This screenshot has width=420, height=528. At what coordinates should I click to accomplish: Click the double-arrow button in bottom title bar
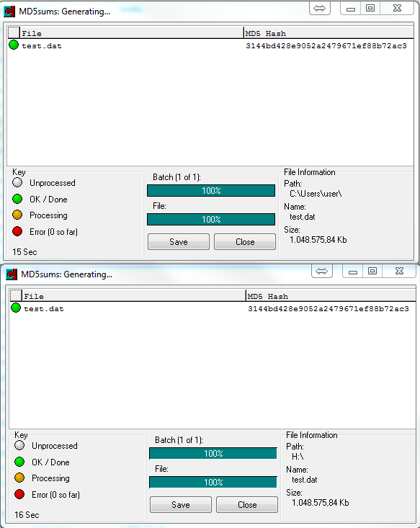click(322, 271)
